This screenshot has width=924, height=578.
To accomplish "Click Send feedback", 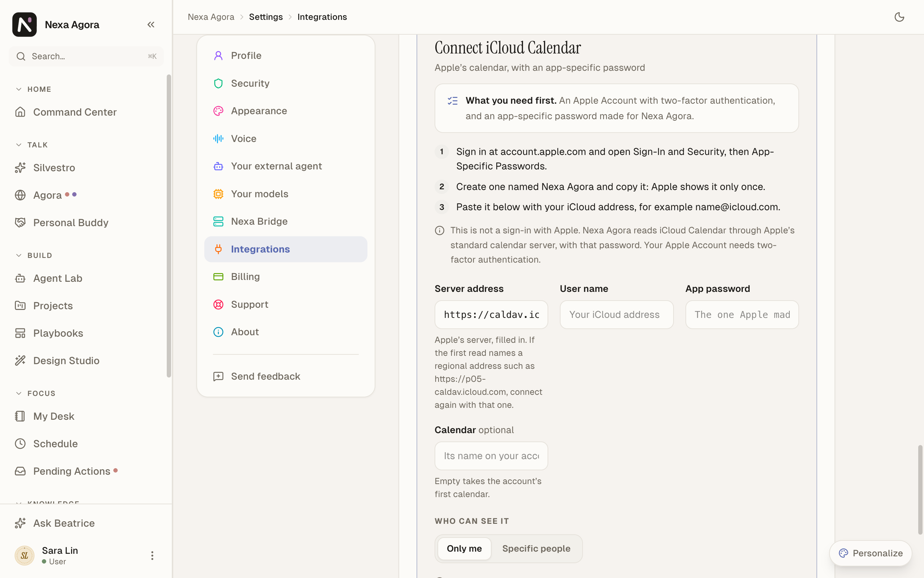I will pos(286,376).
